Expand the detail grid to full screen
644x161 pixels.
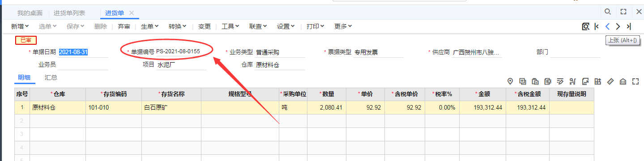(x=635, y=81)
